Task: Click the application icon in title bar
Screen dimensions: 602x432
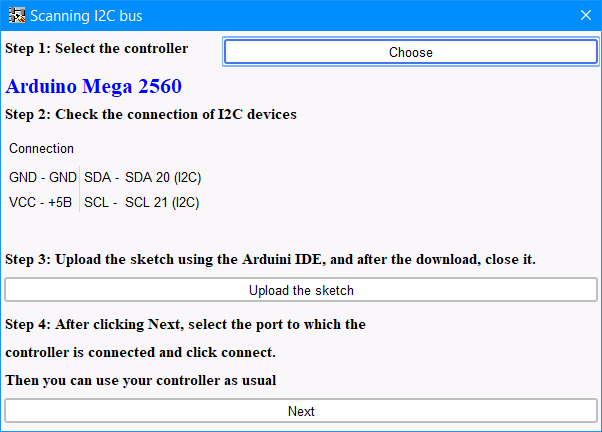Action: [x=17, y=15]
